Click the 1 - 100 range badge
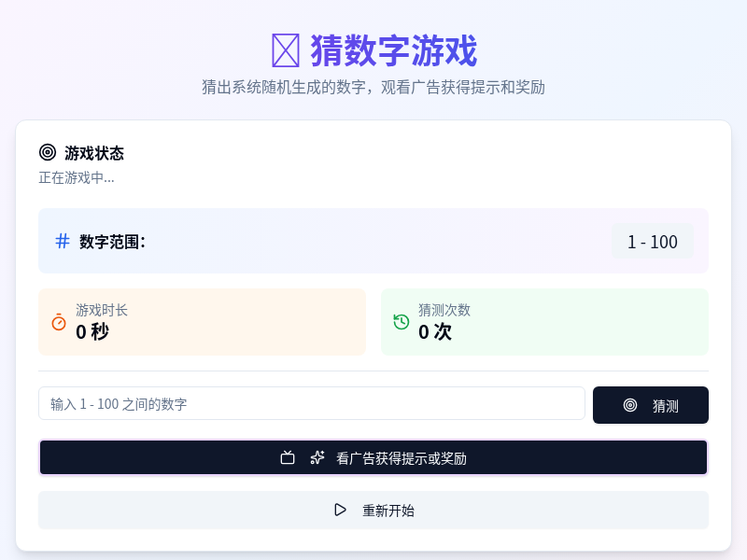 tap(652, 241)
